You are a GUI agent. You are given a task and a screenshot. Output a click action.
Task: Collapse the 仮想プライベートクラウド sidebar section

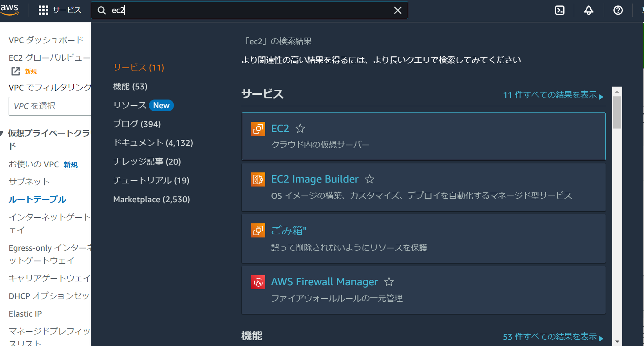point(2,134)
